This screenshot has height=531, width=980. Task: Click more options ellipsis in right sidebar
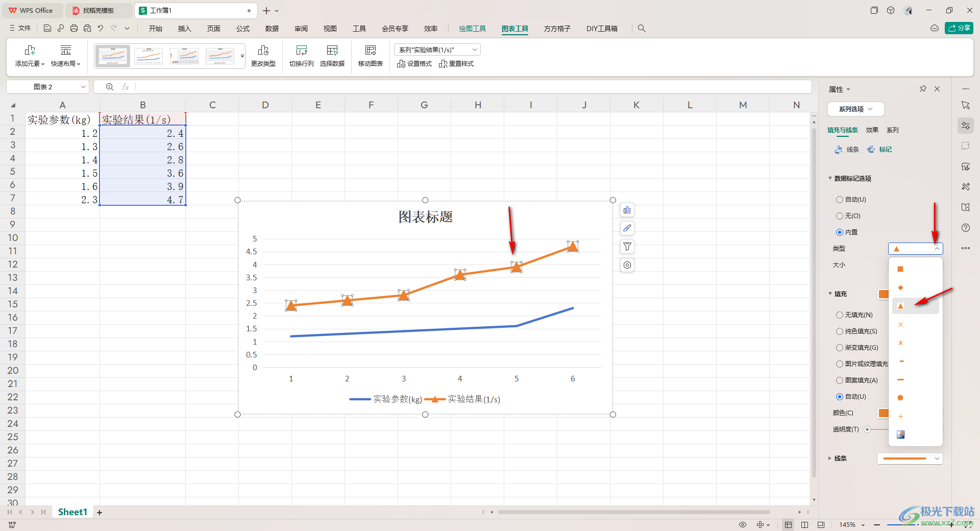coord(966,248)
